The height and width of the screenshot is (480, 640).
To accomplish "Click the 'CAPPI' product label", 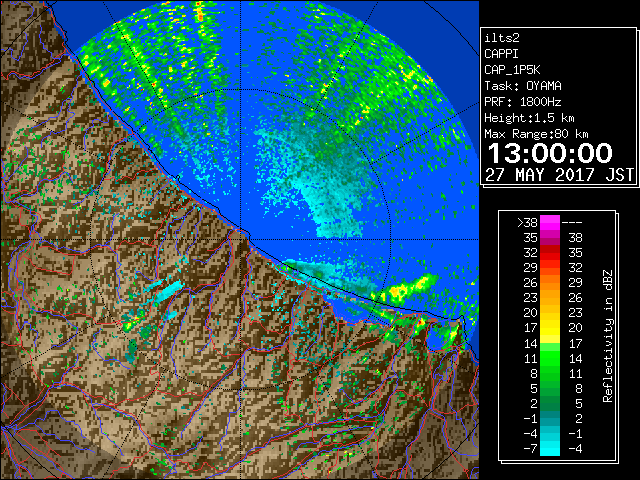I will coord(501,54).
